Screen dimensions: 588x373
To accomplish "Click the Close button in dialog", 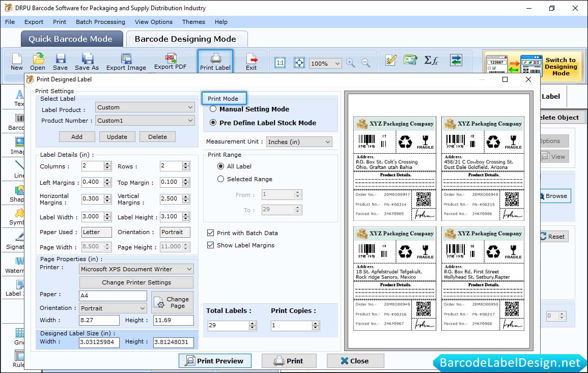I will tap(355, 361).
